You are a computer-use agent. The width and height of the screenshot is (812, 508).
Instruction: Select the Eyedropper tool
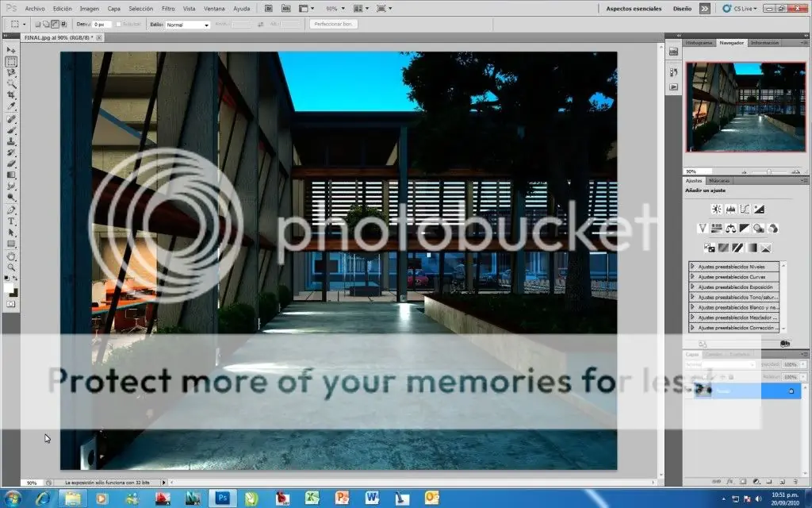11,107
